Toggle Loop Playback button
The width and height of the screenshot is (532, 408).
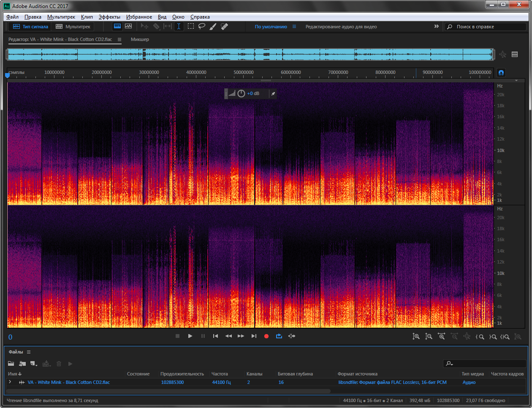point(279,336)
